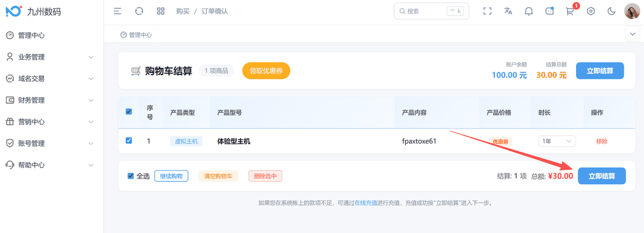This screenshot has width=644, height=233.
Task: Click the 删除选中 button
Action: (x=265, y=176)
